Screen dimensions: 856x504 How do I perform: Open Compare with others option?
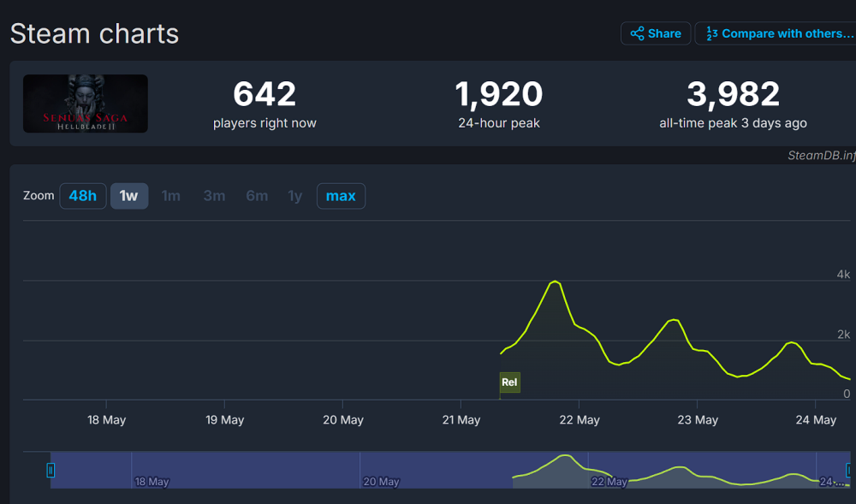point(777,33)
